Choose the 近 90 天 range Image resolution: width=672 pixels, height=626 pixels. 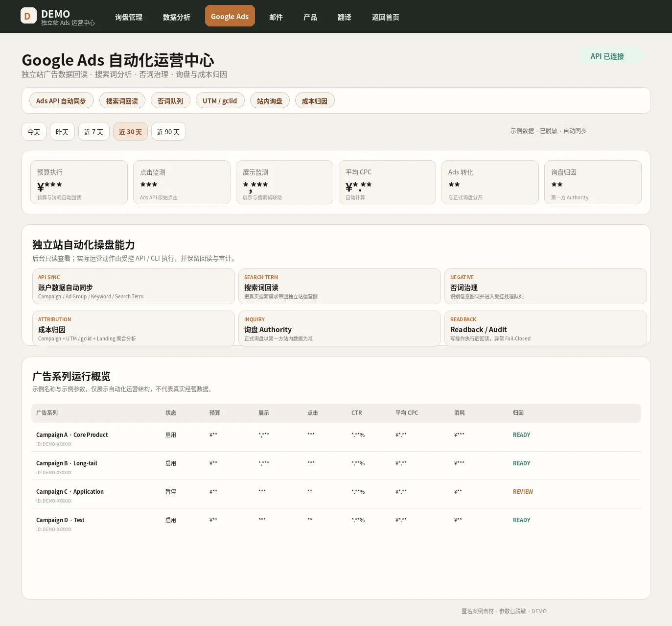(x=168, y=131)
